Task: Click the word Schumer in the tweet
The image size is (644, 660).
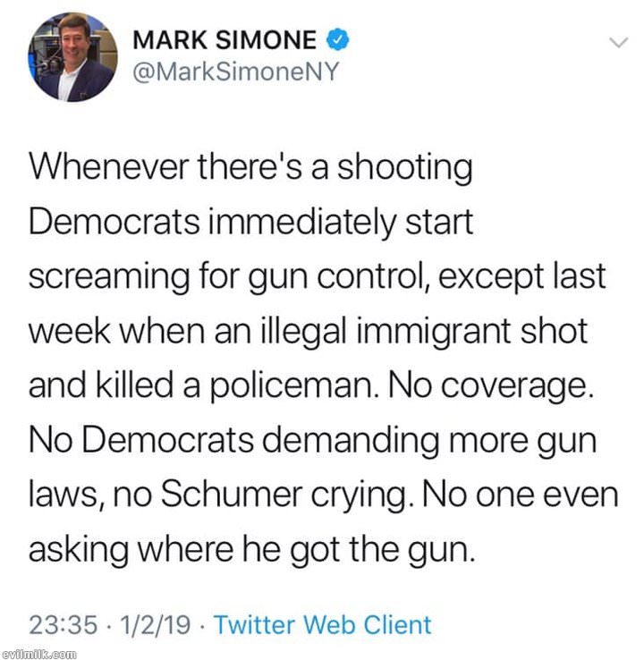Action: [232, 494]
